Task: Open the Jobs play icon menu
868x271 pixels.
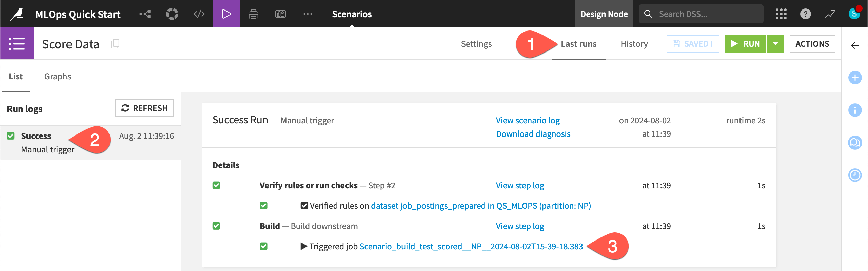Action: 226,14
